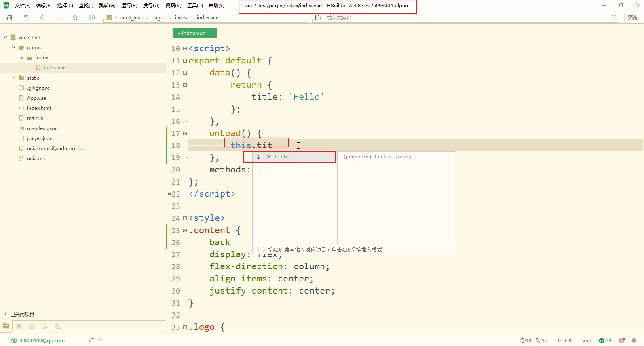Click the star bookmark icon
Screen dimensions: 644x346
coord(75,17)
